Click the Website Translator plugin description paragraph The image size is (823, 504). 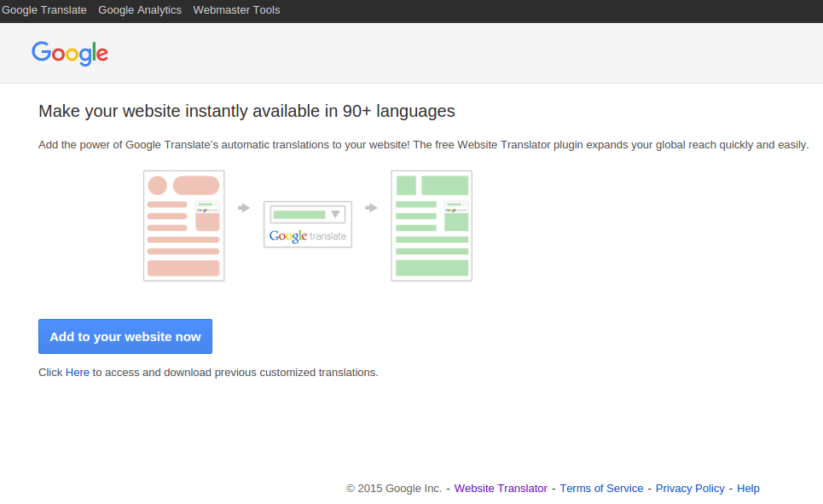coord(424,145)
